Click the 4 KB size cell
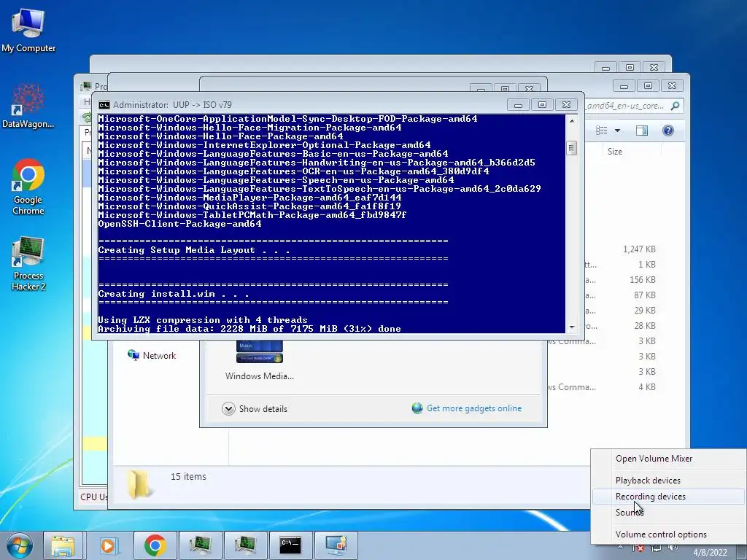Screen dimensions: 747x560 (647, 386)
